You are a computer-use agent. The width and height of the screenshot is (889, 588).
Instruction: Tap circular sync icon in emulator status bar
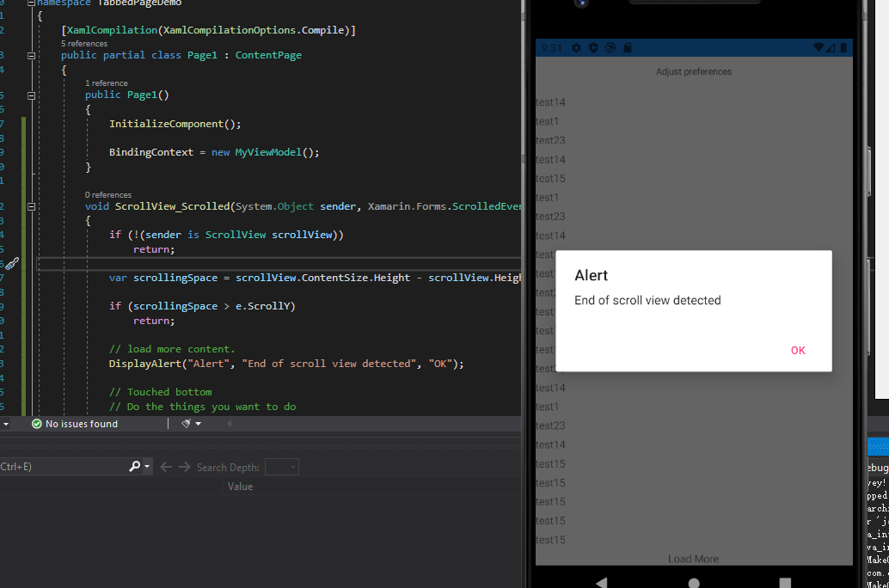610,47
